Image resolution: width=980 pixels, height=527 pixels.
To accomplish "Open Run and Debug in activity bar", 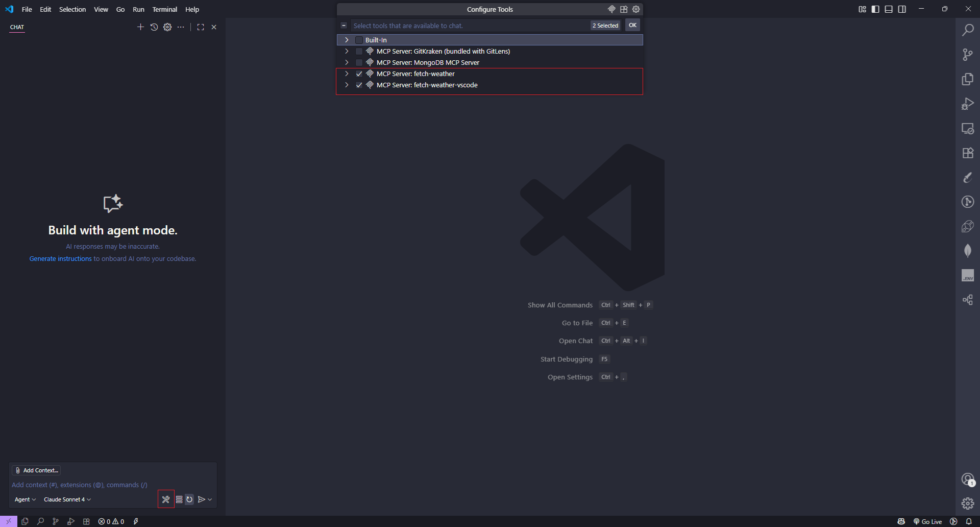I will click(968, 104).
